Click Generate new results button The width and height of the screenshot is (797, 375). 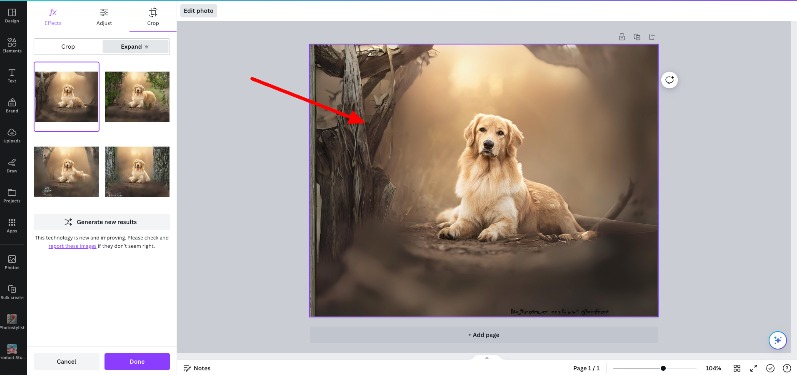click(x=102, y=222)
